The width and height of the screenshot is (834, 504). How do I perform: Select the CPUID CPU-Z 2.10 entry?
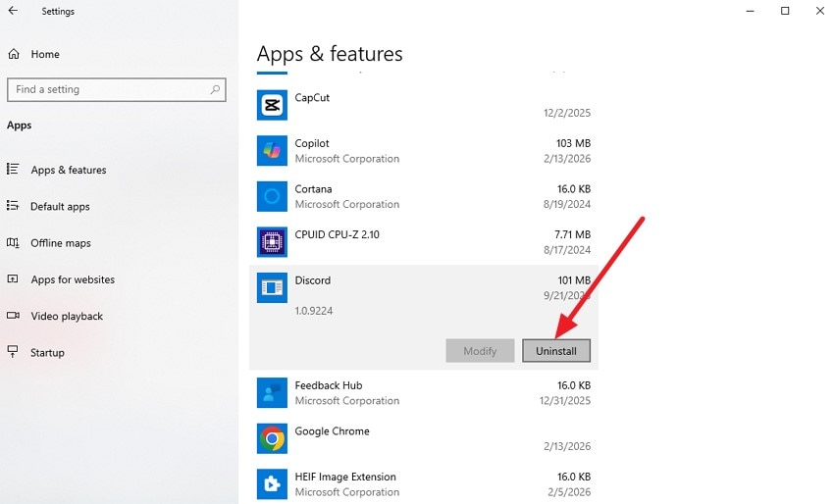coord(424,242)
